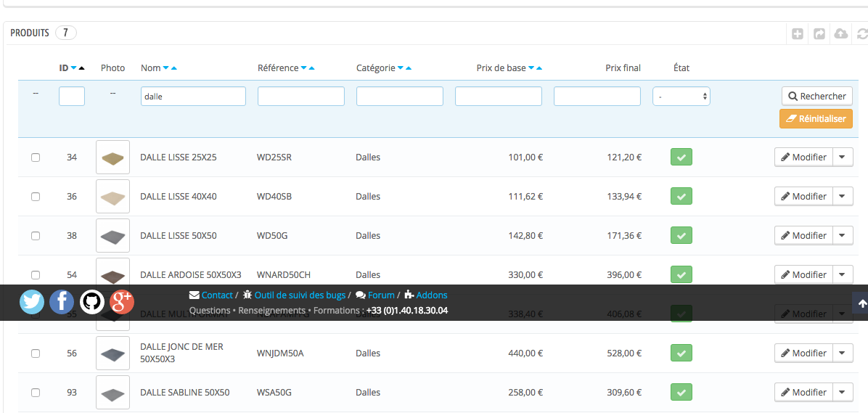868x413 pixels.
Task: Click the Rechercher search button
Action: coord(817,97)
